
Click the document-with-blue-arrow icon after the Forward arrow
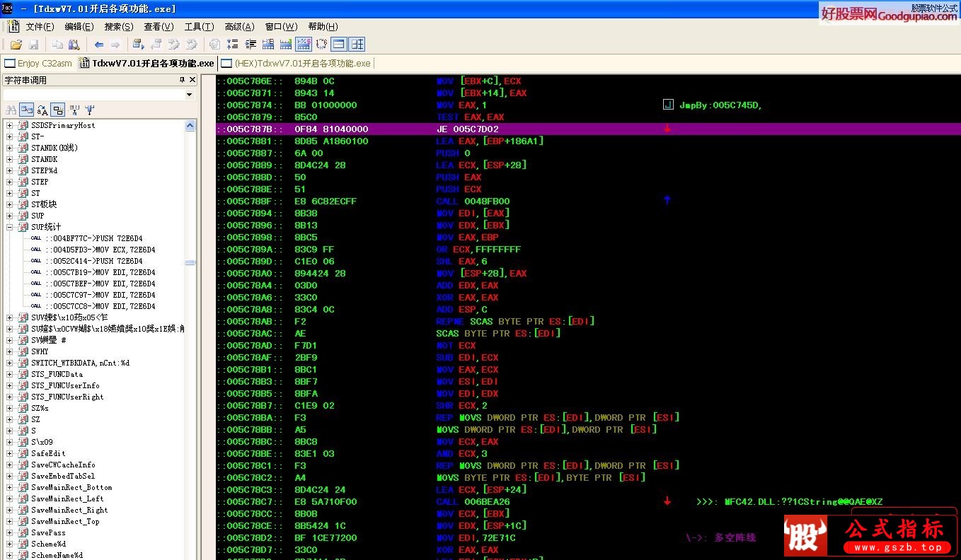tap(139, 45)
